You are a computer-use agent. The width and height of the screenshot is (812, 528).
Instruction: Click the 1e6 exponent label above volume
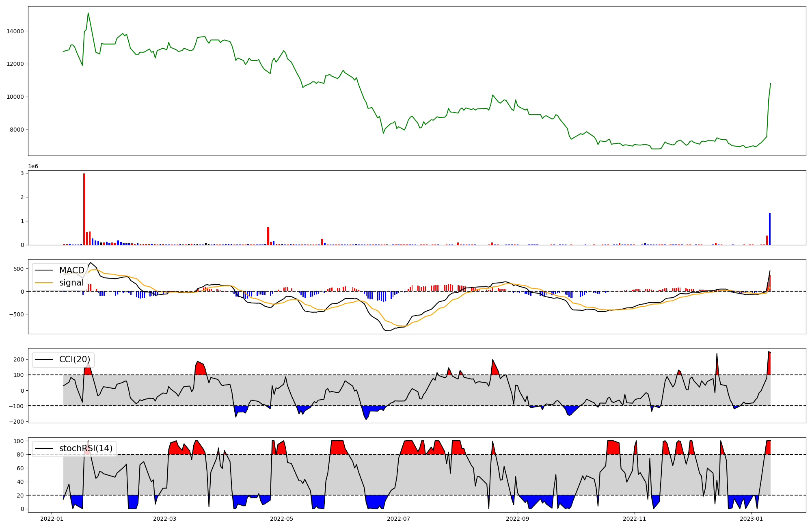click(x=33, y=167)
